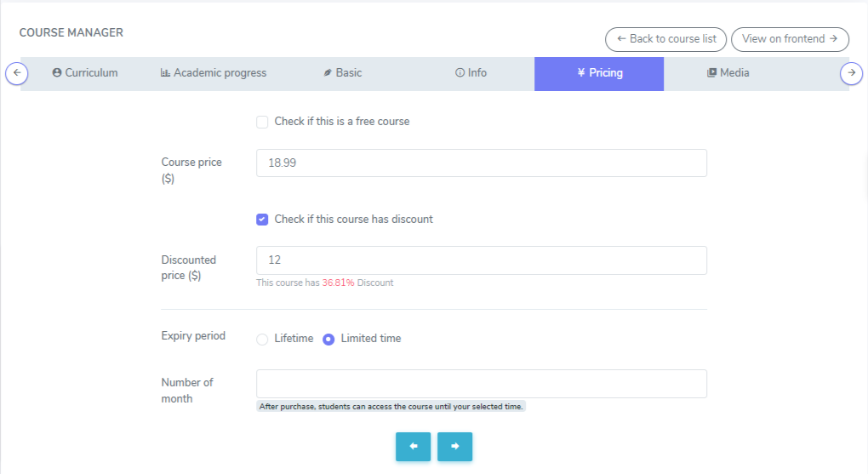
Task: Open View on frontend
Action: (x=790, y=39)
